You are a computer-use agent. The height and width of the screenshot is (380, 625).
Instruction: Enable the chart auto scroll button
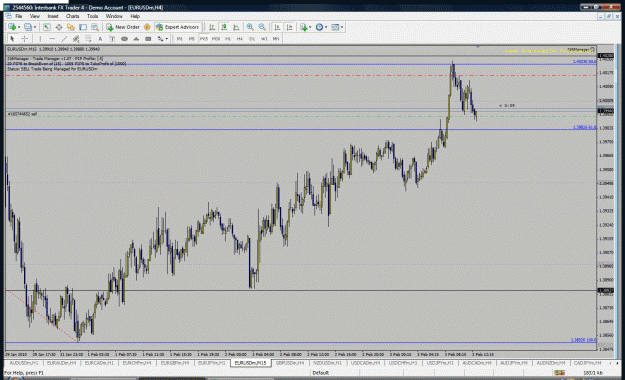[x=277, y=27]
